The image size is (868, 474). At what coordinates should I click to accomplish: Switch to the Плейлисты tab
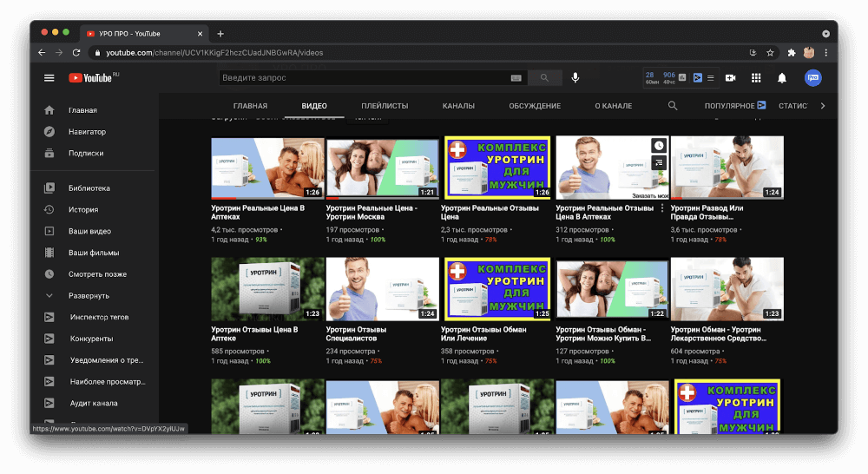click(385, 106)
